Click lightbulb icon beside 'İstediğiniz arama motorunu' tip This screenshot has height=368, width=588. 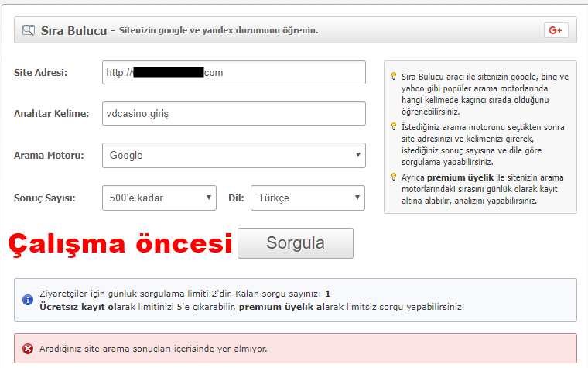pos(393,126)
